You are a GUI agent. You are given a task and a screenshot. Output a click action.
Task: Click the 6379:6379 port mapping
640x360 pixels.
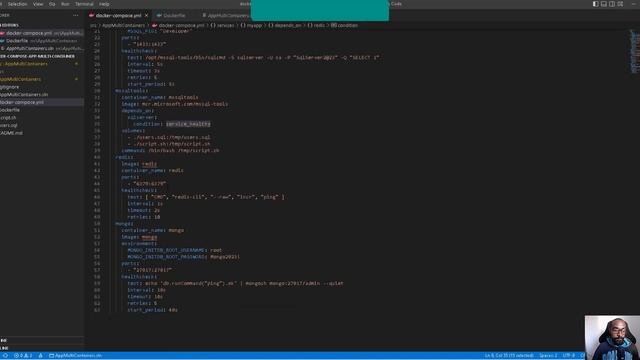pyautogui.click(x=149, y=184)
